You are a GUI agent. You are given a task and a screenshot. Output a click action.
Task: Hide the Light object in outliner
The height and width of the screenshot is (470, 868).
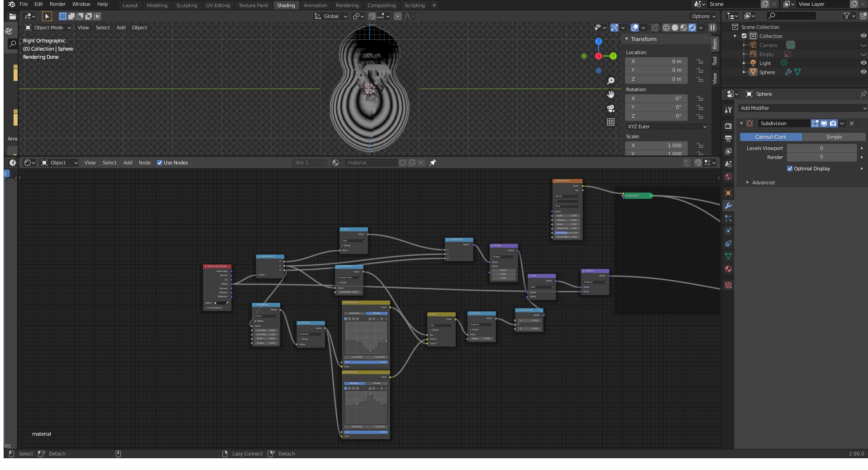pos(863,63)
